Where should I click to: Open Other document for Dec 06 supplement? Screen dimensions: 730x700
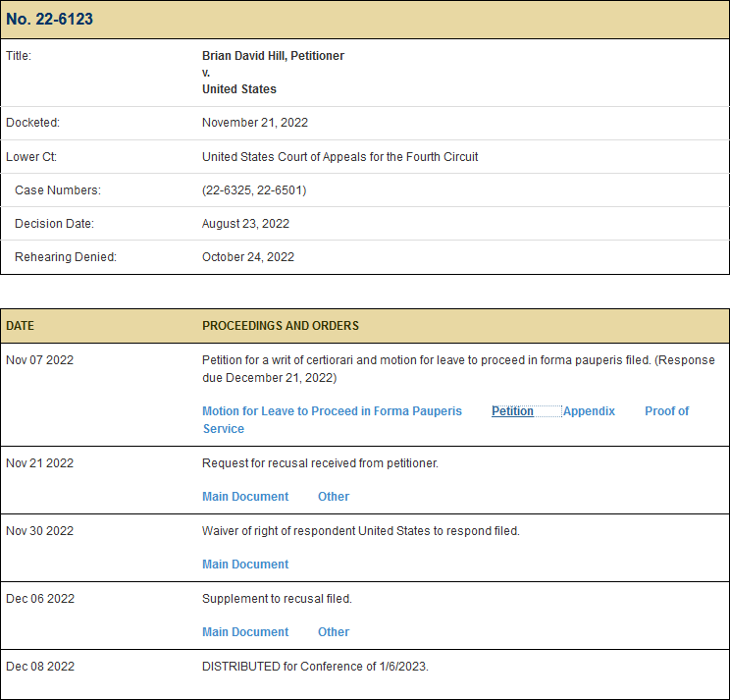pyautogui.click(x=334, y=632)
